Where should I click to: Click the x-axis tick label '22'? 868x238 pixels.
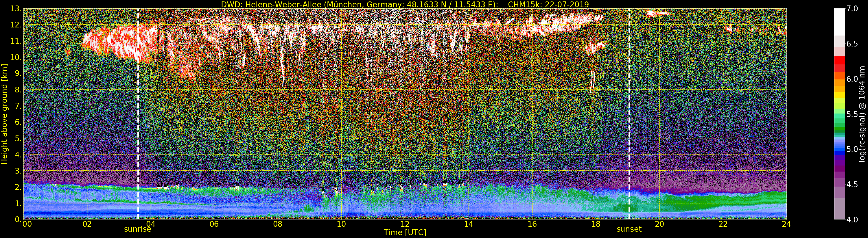click(723, 224)
